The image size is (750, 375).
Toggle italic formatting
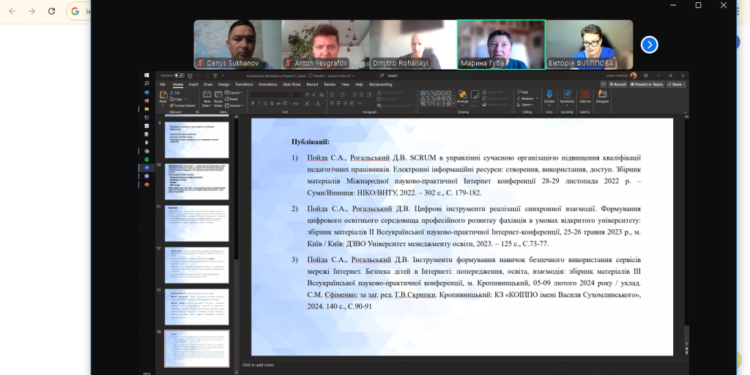point(259,103)
